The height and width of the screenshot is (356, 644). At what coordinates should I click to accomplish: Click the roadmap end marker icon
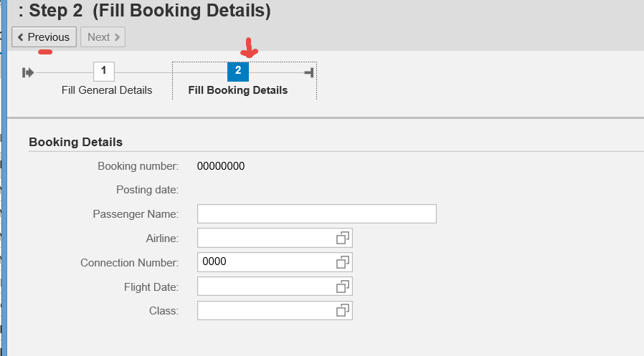(309, 72)
